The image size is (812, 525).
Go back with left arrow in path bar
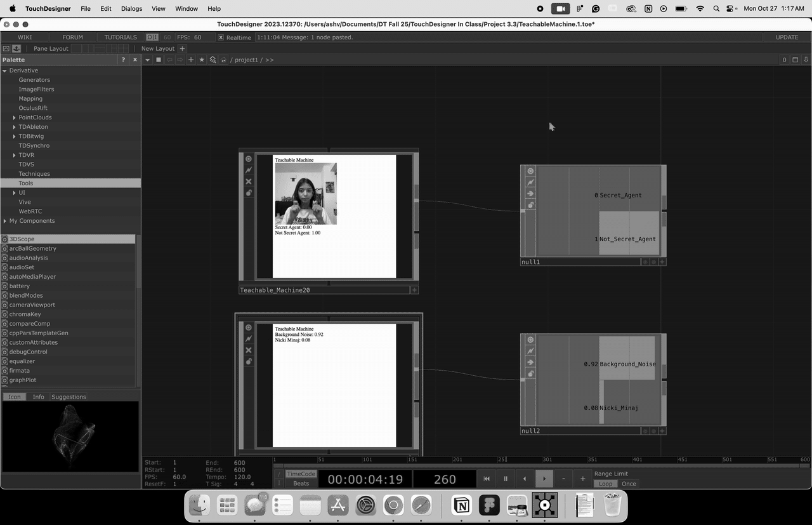coord(169,60)
